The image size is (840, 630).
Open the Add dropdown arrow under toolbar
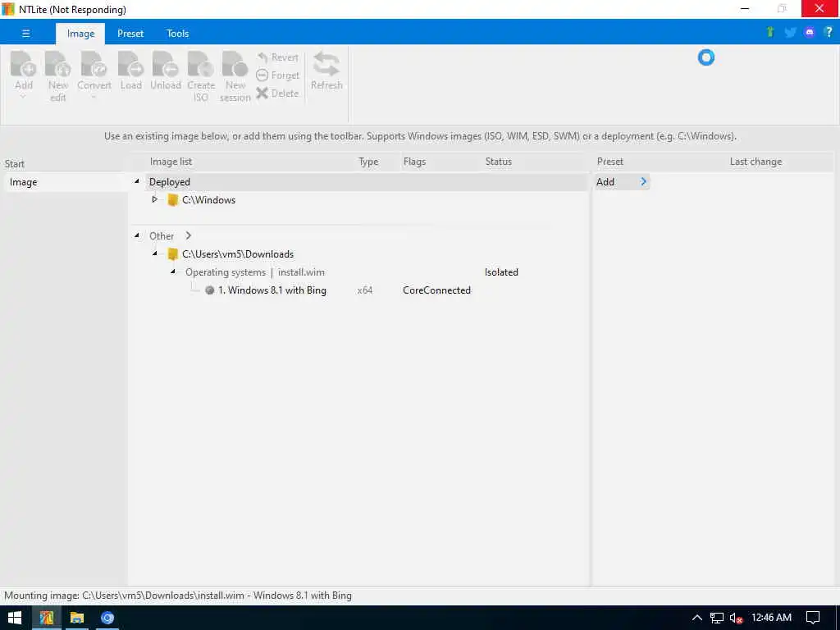pos(23,98)
